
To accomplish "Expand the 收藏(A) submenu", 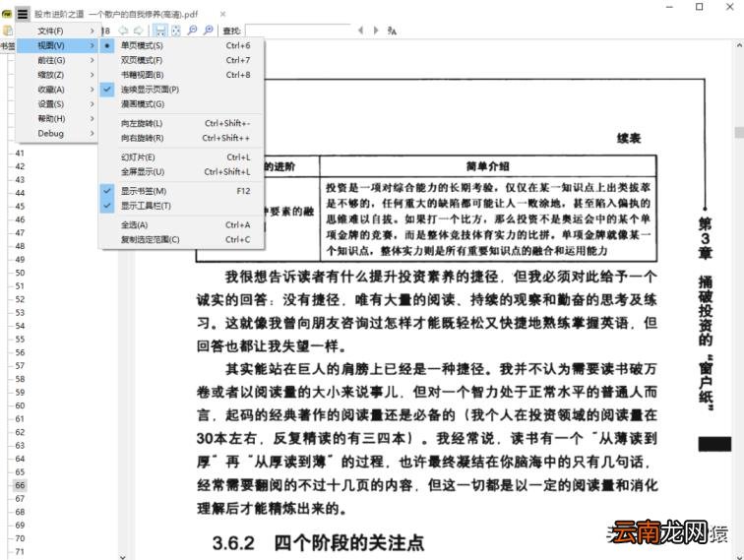I will coord(57,90).
